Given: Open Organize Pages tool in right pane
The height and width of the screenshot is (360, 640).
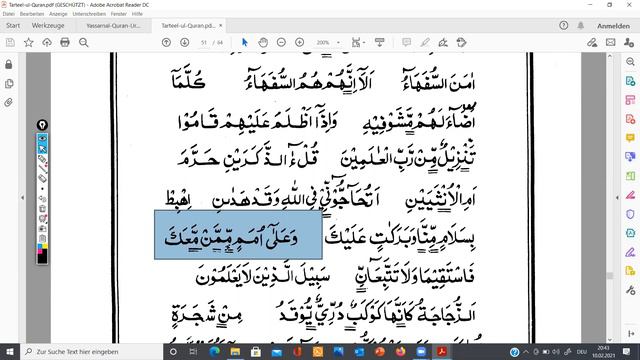Looking at the screenshot, I should [630, 100].
